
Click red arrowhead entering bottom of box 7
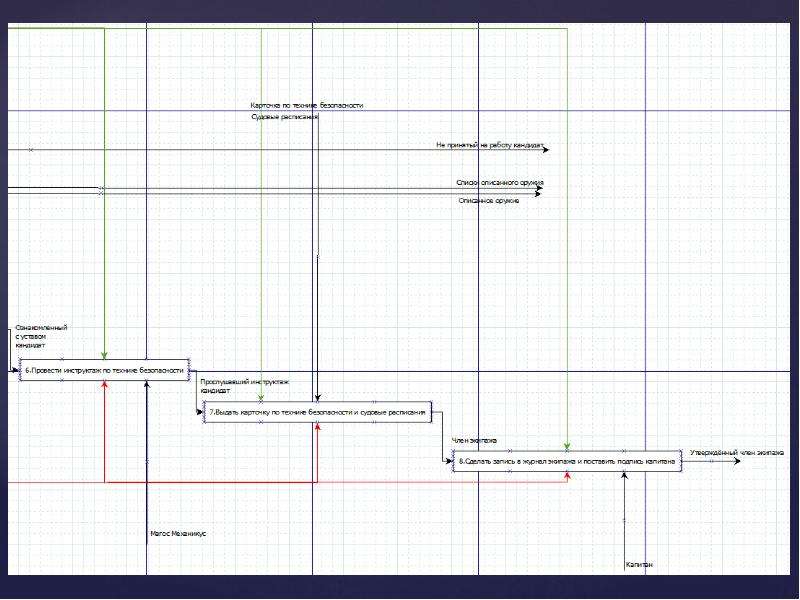point(317,427)
